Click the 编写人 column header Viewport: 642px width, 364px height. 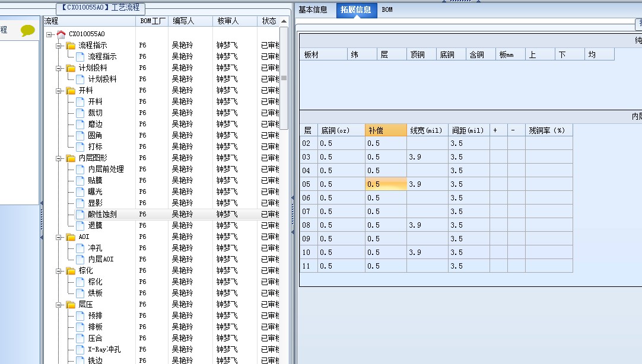click(x=190, y=21)
